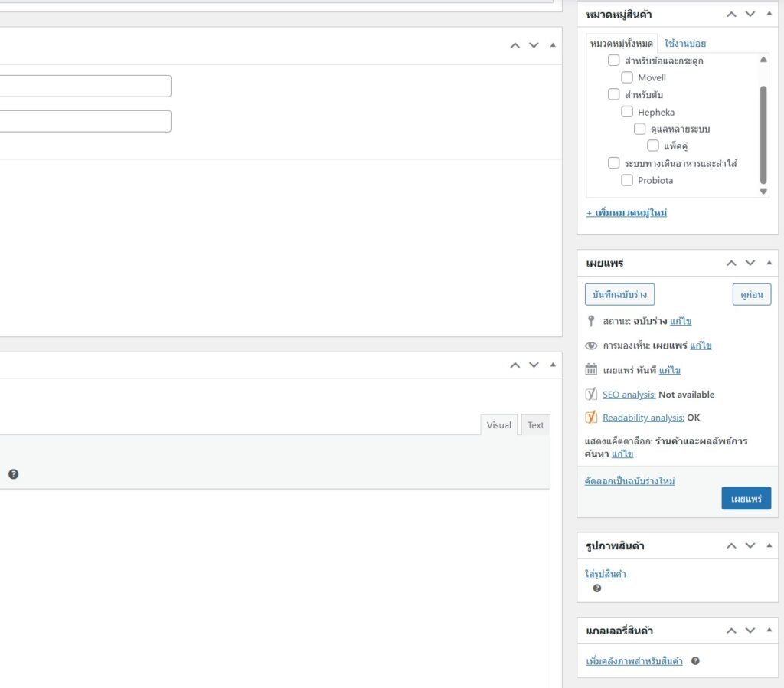Click the บันทึกฉบับร่าง save draft button

[x=619, y=294]
